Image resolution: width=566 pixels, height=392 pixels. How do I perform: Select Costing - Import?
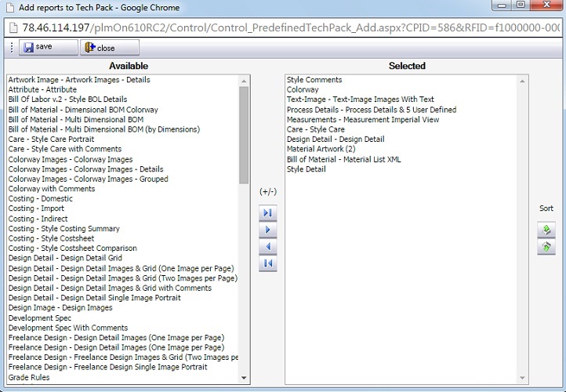[36, 209]
